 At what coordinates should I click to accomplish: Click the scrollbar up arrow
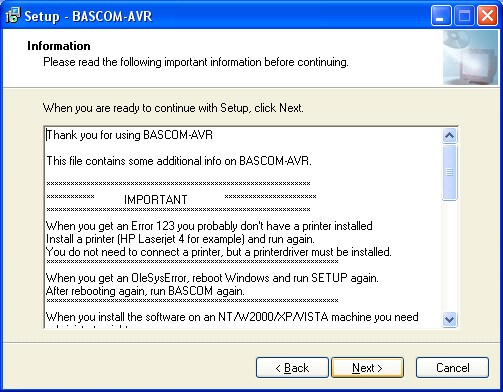coord(449,136)
